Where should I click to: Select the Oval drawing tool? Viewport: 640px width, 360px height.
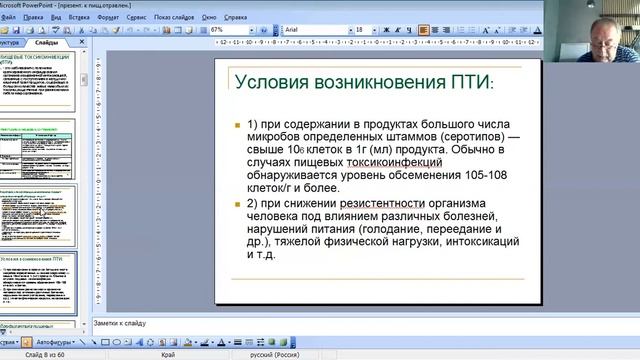pyautogui.click(x=117, y=342)
